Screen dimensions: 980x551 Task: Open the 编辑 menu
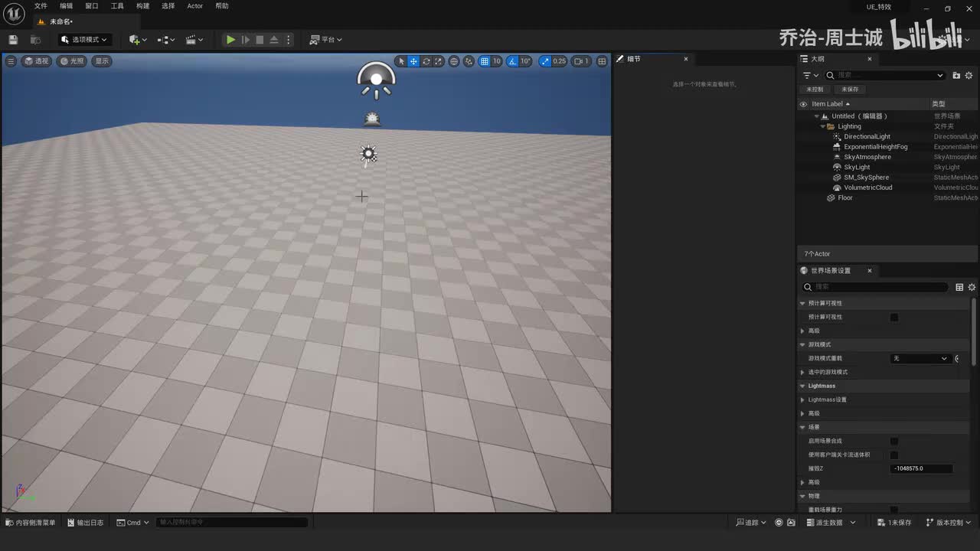pyautogui.click(x=67, y=6)
